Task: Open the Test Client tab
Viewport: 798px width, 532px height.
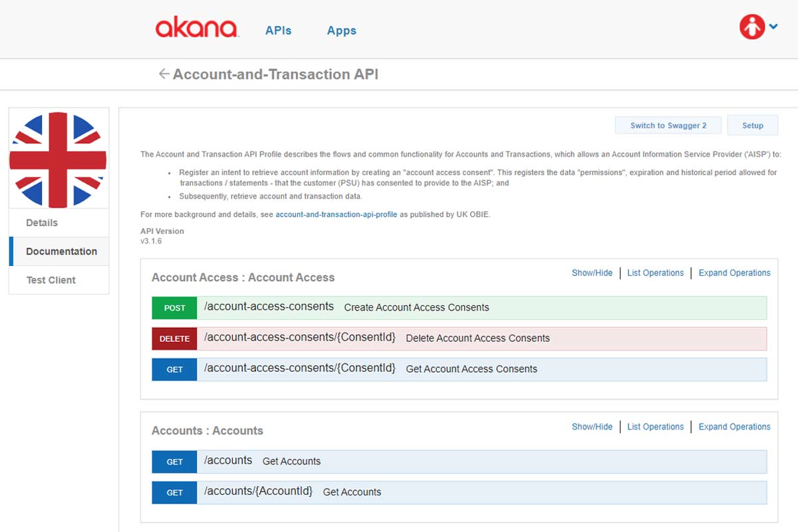Action: (59, 280)
